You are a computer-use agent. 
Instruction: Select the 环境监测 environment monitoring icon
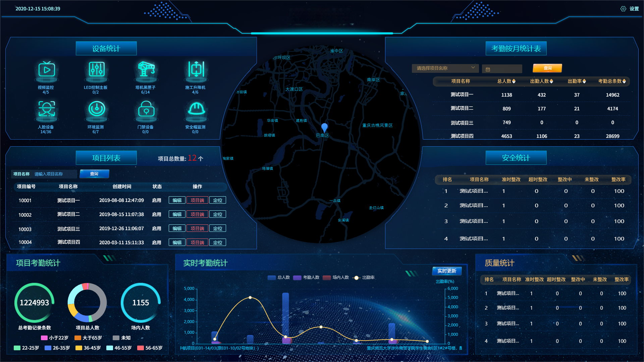point(96,110)
